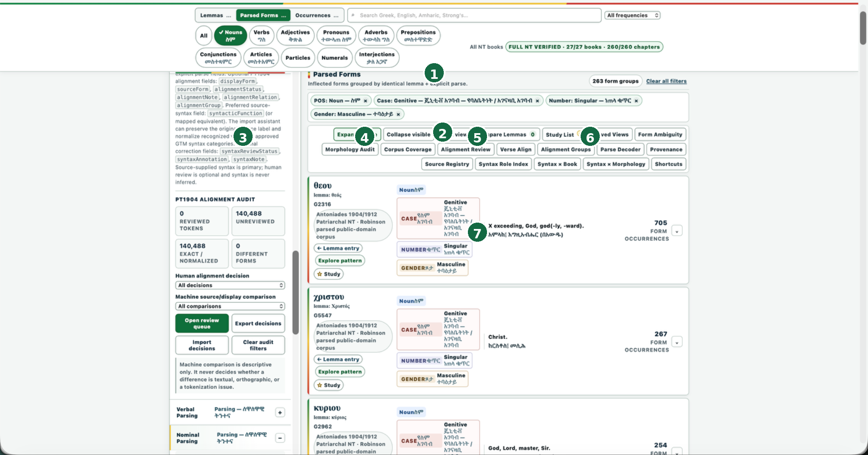
Task: Click the Open review queue button
Action: click(x=202, y=324)
